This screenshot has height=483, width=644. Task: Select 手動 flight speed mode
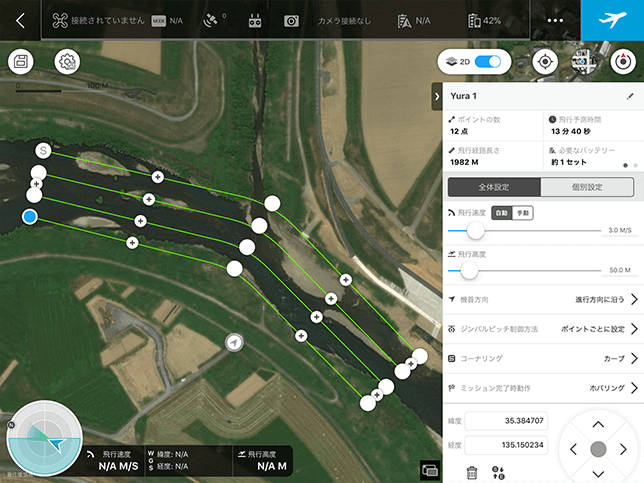[x=522, y=213]
